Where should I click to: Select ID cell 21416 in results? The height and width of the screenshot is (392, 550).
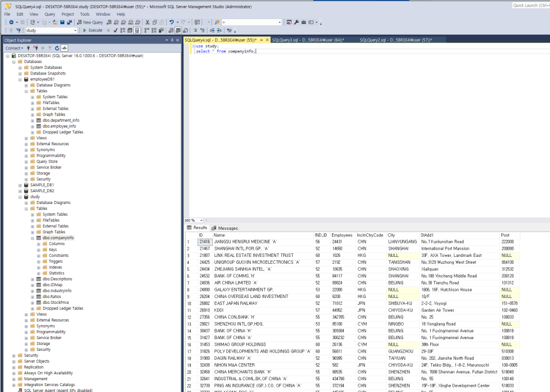point(205,242)
